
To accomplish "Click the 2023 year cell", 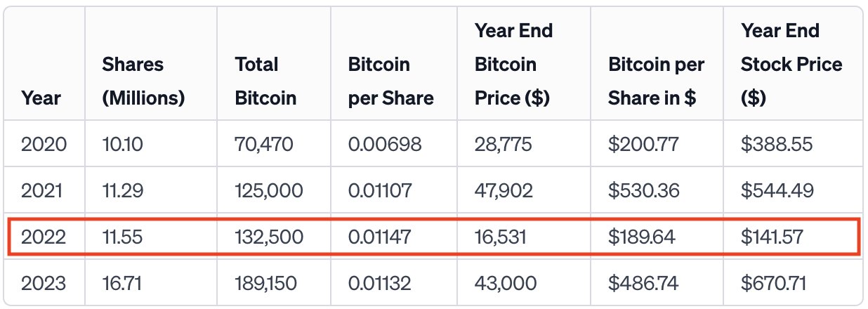I will [x=44, y=283].
